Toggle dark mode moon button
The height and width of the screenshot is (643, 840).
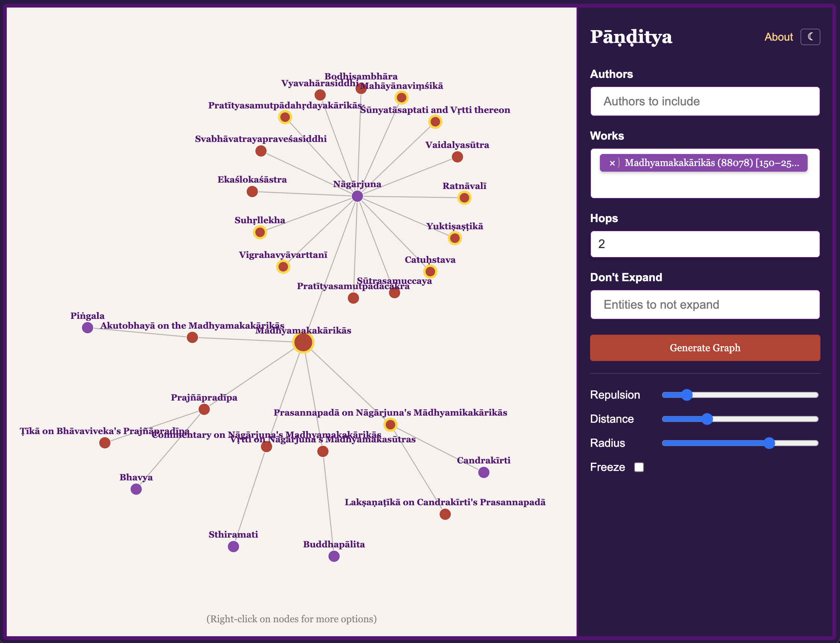pos(810,37)
